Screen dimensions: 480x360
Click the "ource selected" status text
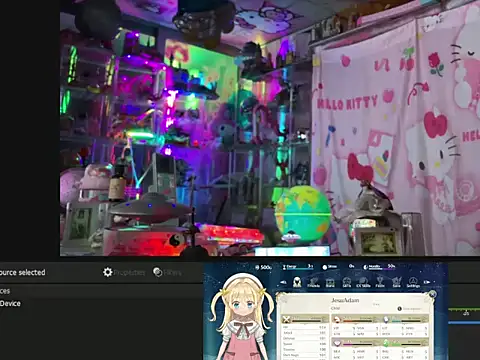(23, 272)
